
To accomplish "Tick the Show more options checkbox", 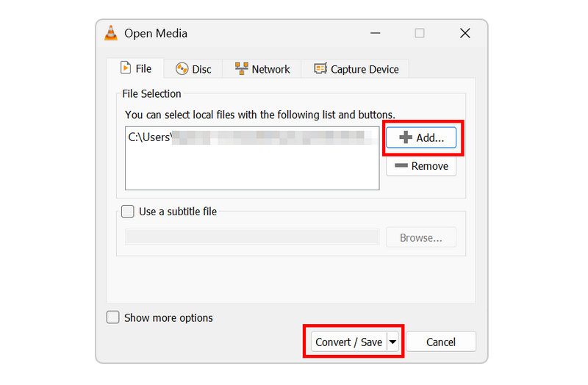I will (112, 317).
